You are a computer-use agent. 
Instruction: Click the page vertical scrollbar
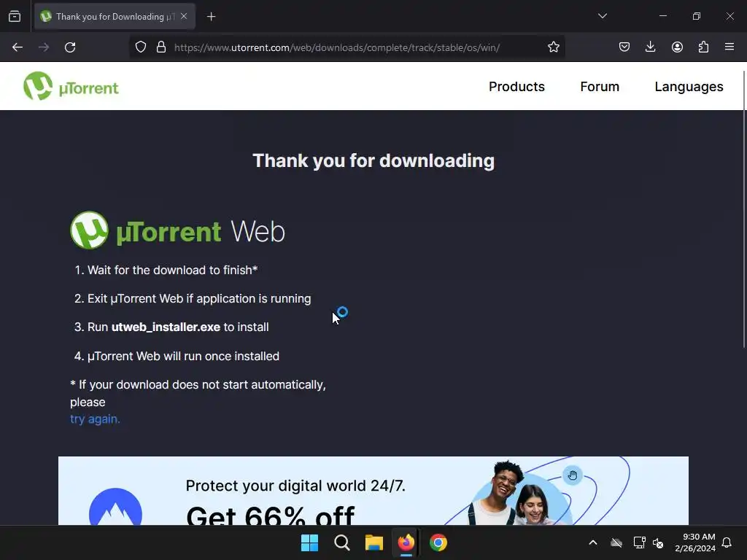pos(744,209)
